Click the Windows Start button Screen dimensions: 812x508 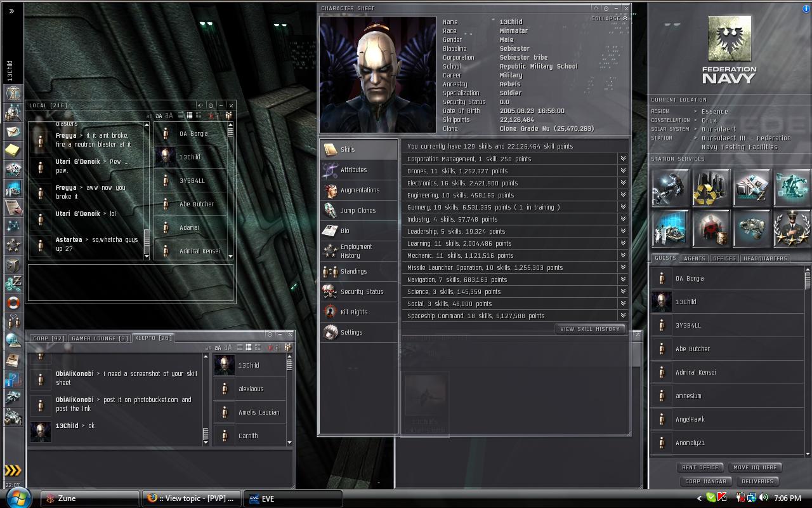point(18,498)
